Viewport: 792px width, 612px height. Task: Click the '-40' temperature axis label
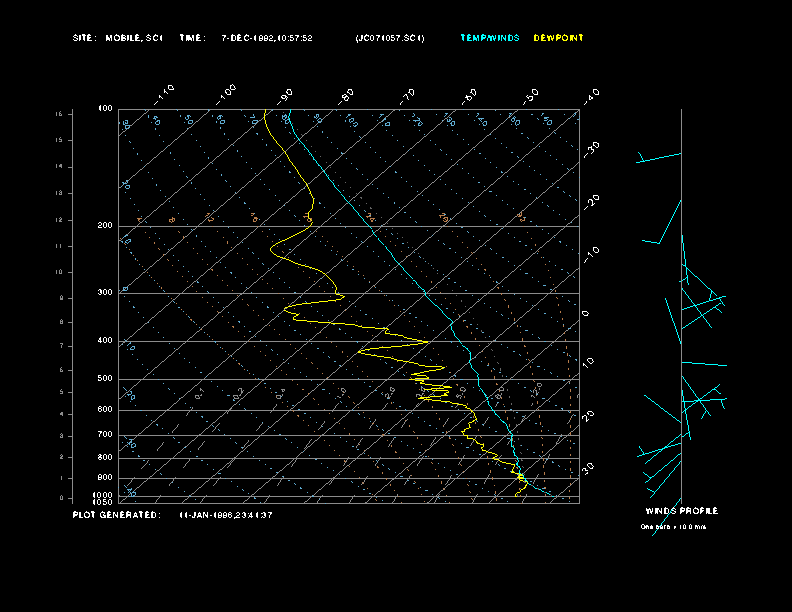pyautogui.click(x=591, y=96)
